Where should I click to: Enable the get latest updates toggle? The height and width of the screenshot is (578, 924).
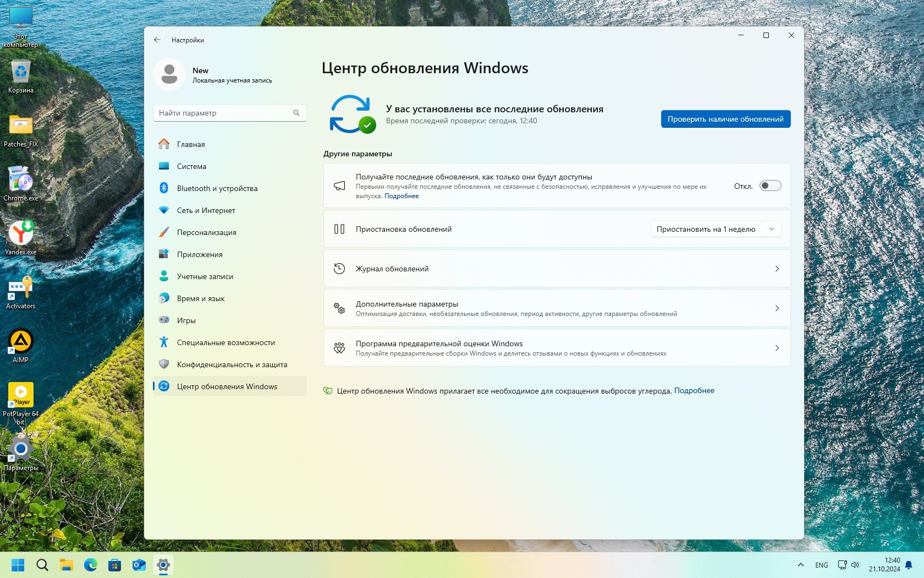coord(770,186)
